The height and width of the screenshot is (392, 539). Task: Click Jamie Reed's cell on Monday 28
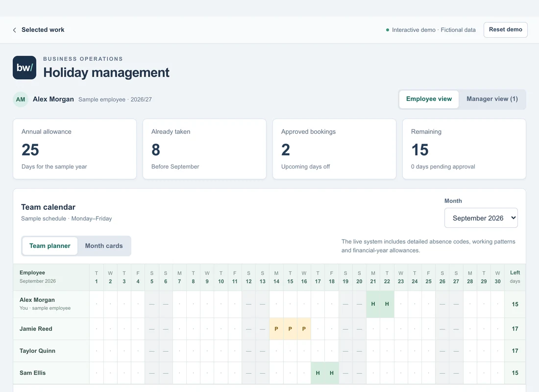pyautogui.click(x=470, y=329)
